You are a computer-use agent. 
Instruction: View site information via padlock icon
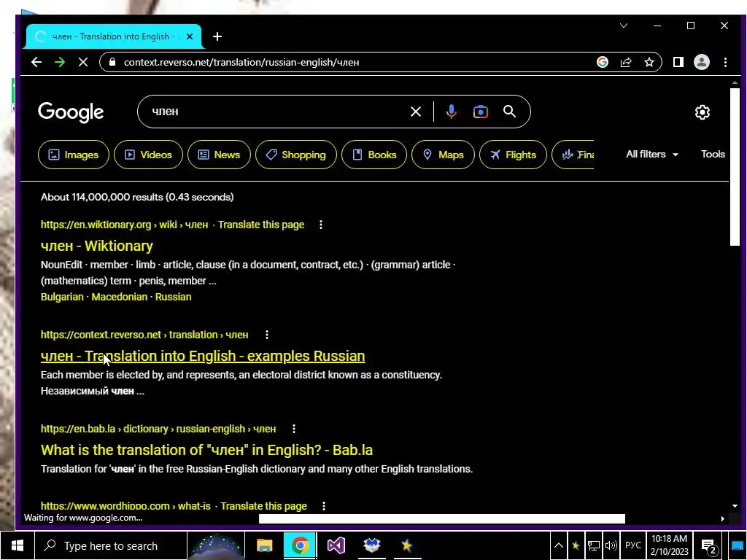pos(112,62)
